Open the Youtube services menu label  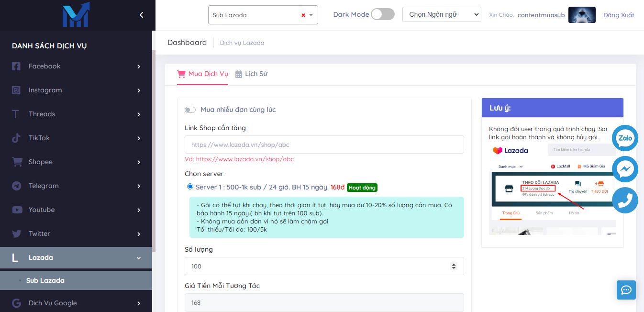coord(42,210)
